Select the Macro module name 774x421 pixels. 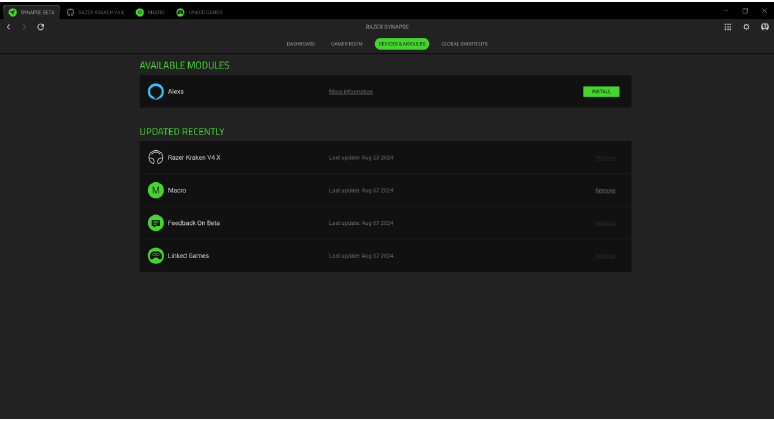(177, 191)
